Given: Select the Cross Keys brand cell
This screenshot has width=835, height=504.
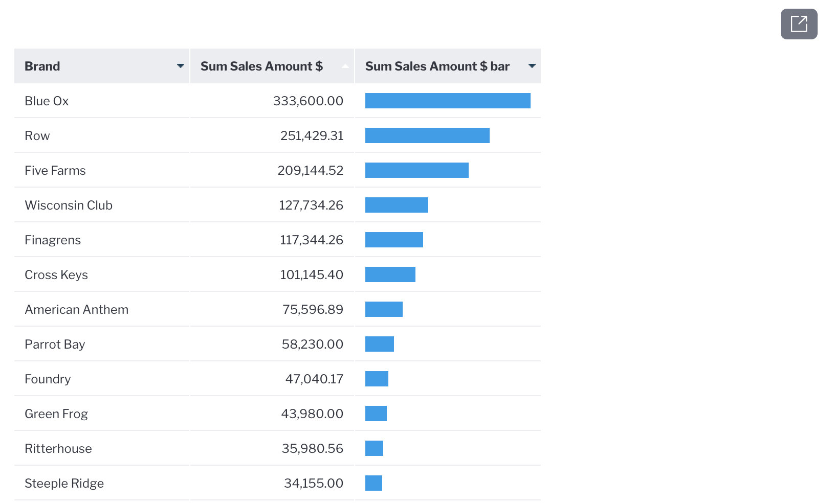Looking at the screenshot, I should [x=102, y=274].
